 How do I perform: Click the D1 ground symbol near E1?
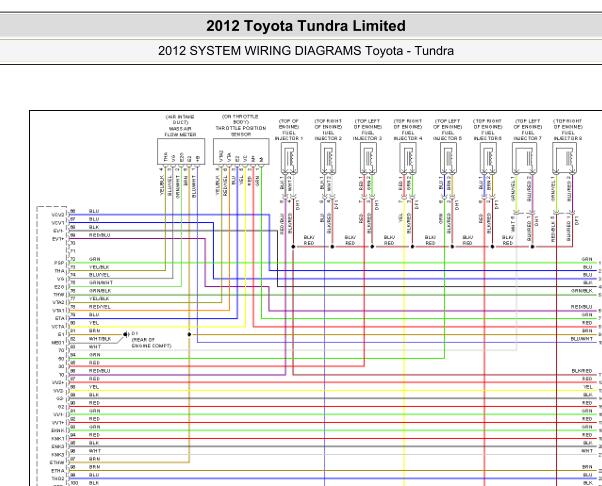(126, 335)
